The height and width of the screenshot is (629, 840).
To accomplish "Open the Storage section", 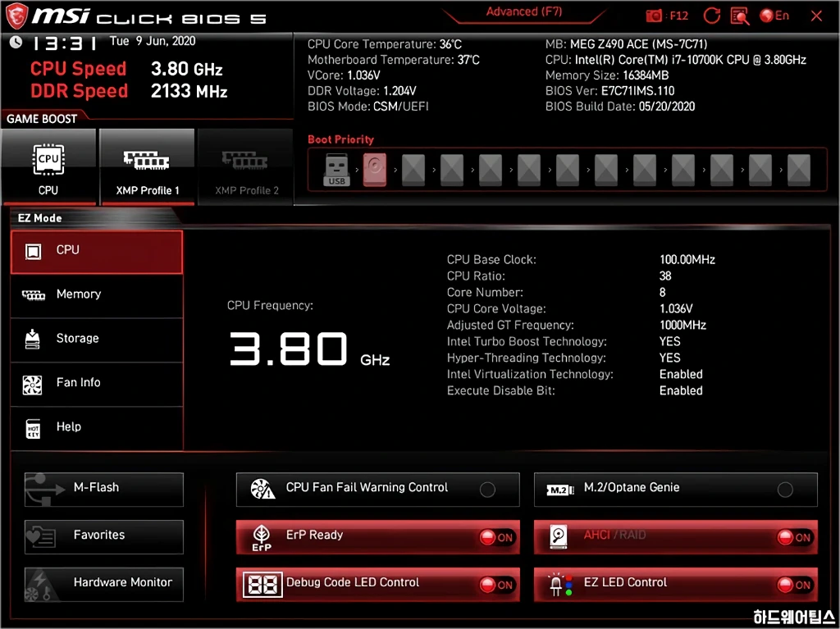I will coord(97,340).
